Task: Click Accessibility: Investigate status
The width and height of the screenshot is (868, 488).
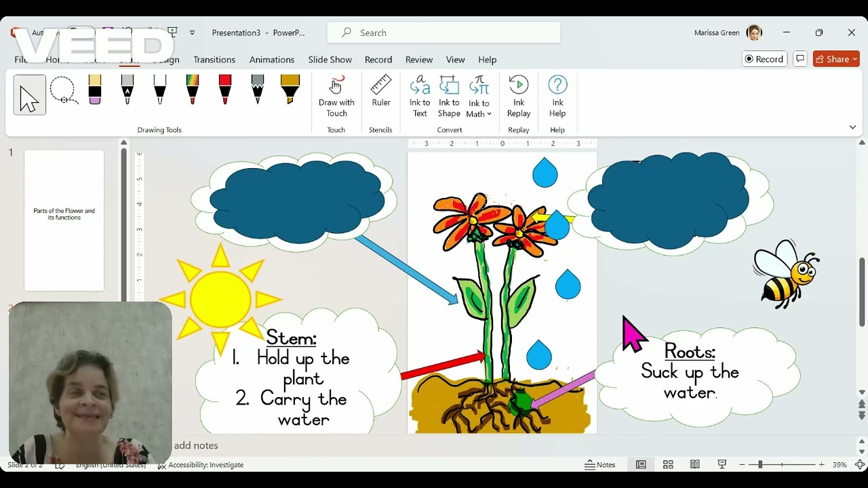Action: click(x=201, y=465)
